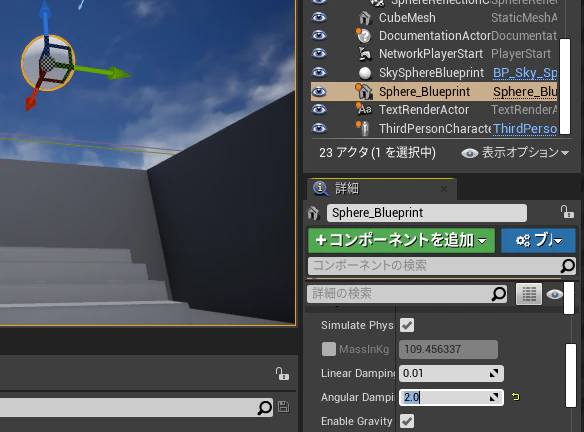
Task: Select SkySphereBlueprint in the outliner
Action: (x=431, y=73)
